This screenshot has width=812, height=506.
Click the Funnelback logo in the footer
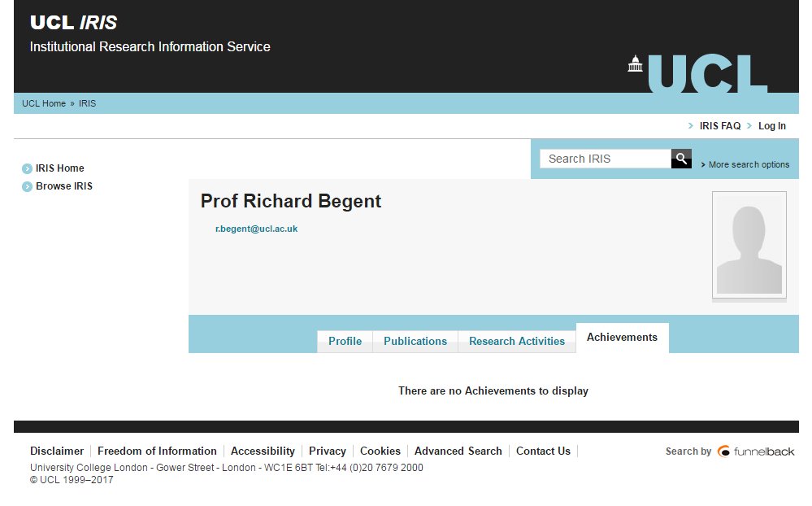pos(756,451)
